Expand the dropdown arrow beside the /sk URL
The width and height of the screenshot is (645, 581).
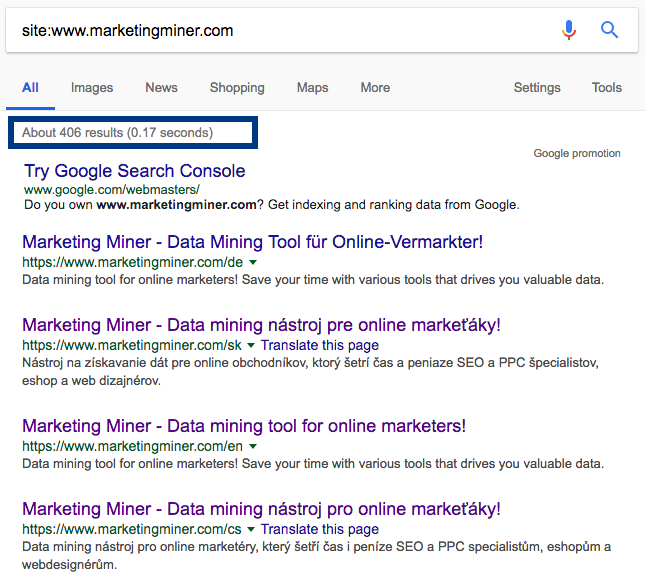(251, 345)
